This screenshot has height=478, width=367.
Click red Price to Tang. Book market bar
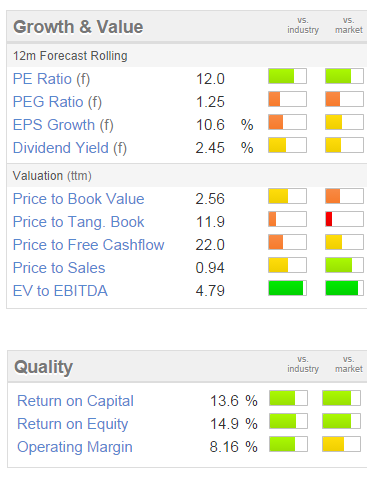(x=344, y=219)
